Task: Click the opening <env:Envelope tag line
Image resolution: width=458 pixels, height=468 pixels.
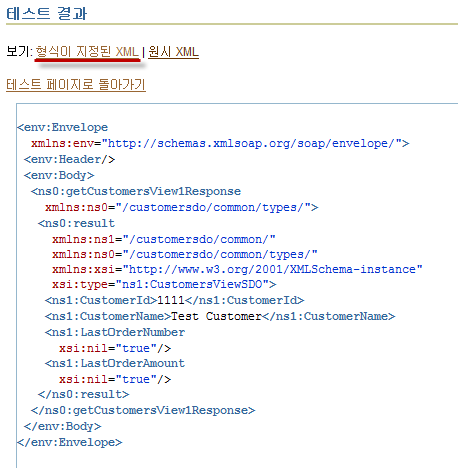Action: [63, 127]
